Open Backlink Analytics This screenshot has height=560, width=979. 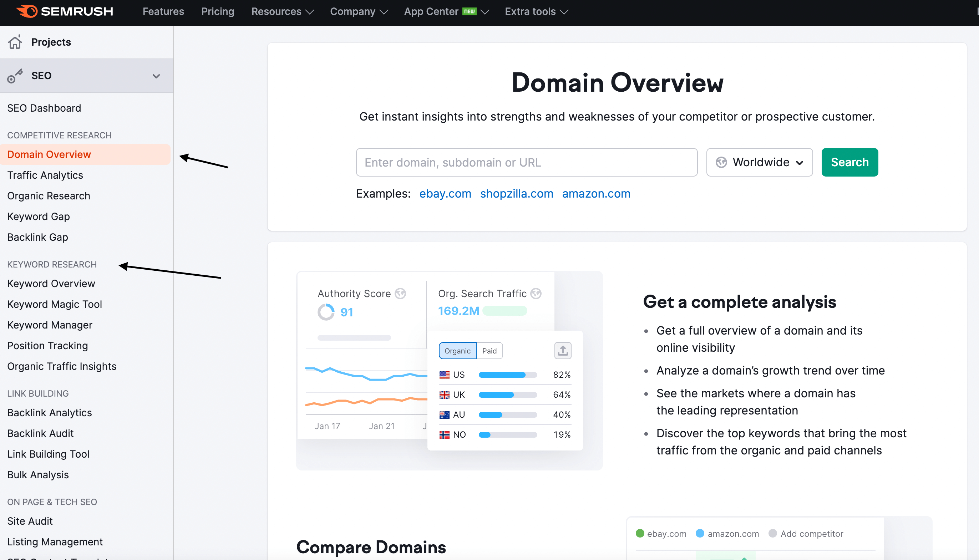pyautogui.click(x=50, y=413)
